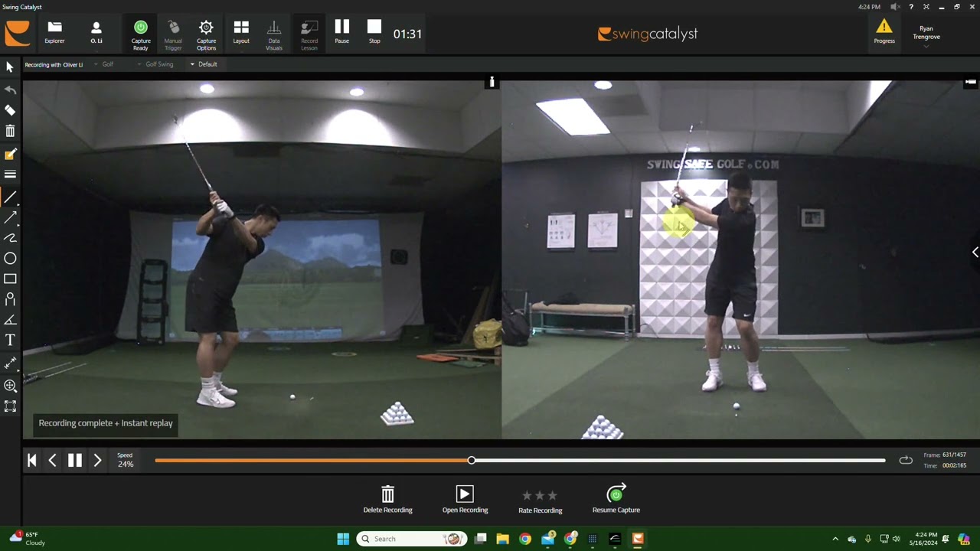The width and height of the screenshot is (980, 551).
Task: Open the Ryan Trengrove user dropdown
Action: pos(926,37)
